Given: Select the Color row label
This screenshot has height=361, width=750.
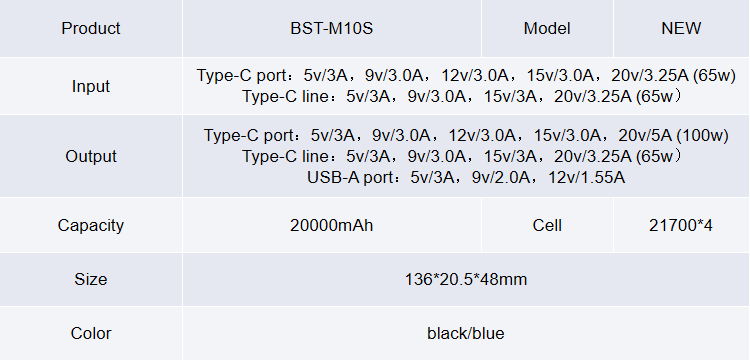Looking at the screenshot, I should click(91, 333).
